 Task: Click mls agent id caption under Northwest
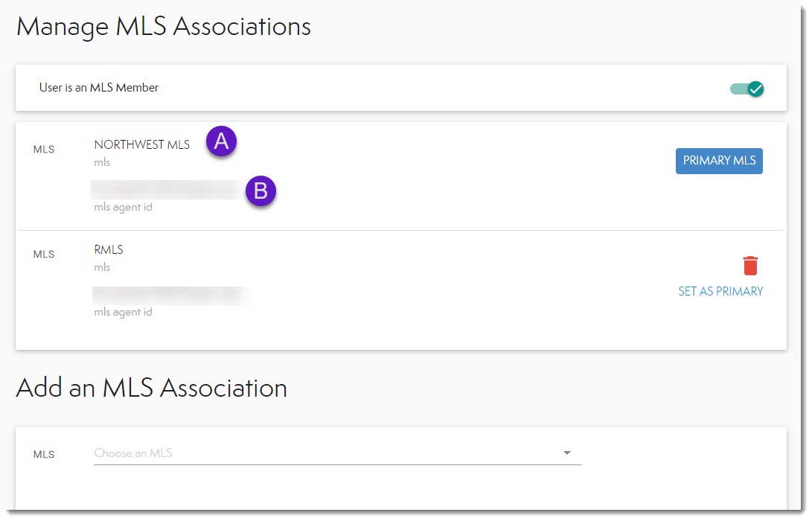coord(123,208)
